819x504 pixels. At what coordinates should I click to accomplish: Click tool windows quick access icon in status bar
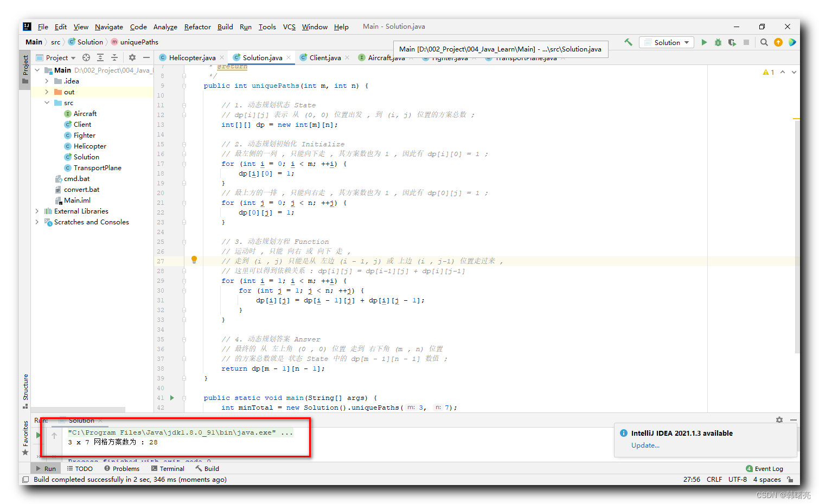pyautogui.click(x=25, y=480)
